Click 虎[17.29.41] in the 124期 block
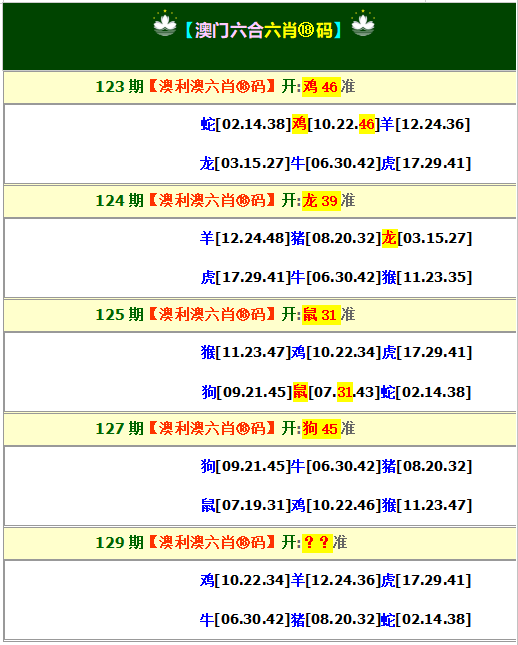 [x=246, y=277]
